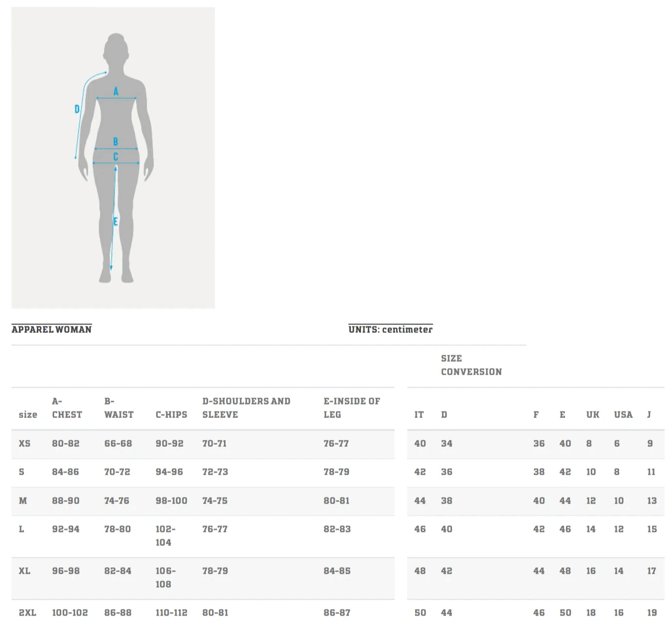Click the sleeve value '72-73'
Screen dimensions: 672x632
pos(215,472)
